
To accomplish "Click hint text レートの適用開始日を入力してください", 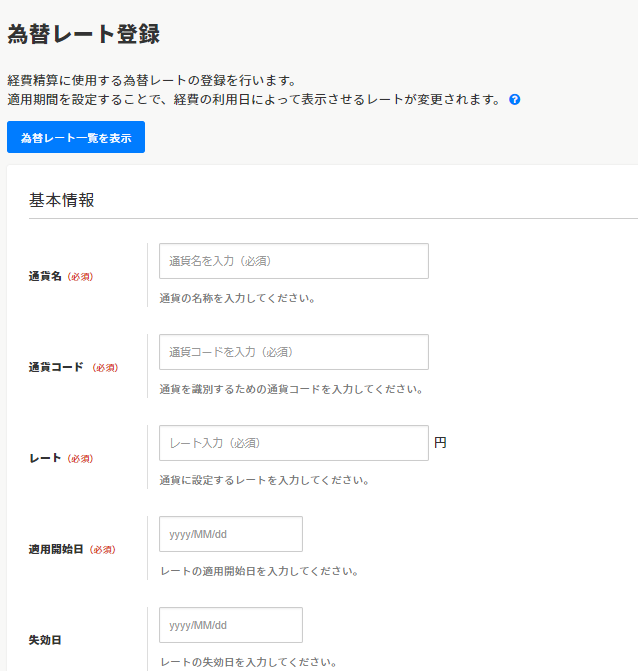I will (x=259, y=571).
